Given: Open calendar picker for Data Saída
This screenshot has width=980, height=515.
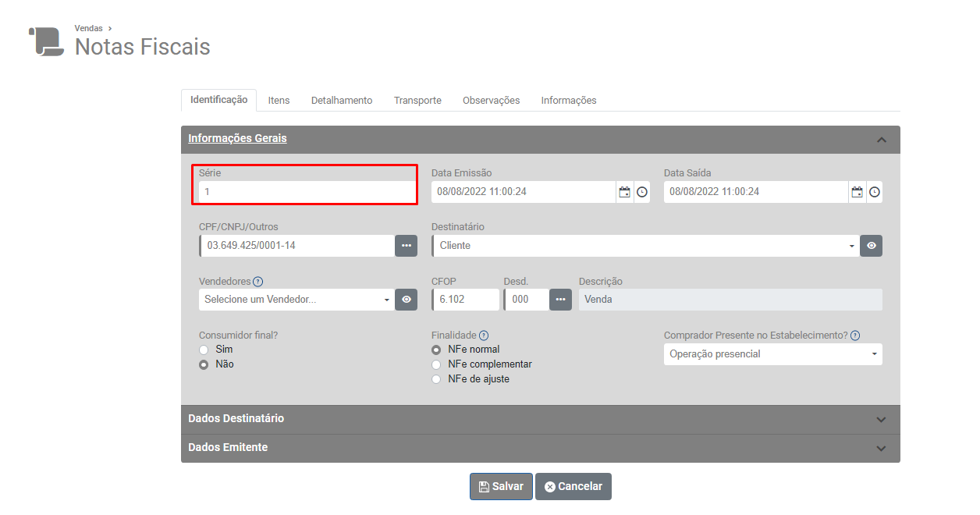Looking at the screenshot, I should 857,192.
